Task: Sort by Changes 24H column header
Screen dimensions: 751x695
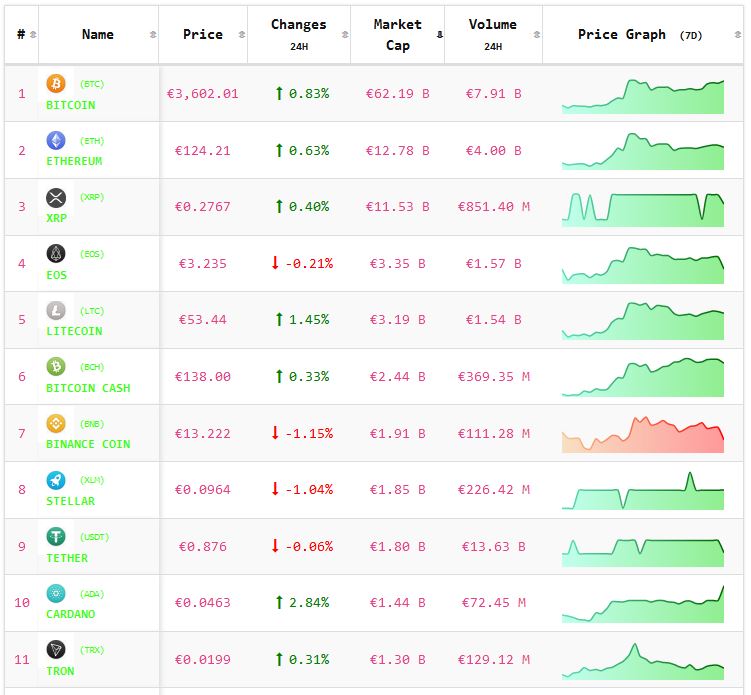Action: point(298,34)
